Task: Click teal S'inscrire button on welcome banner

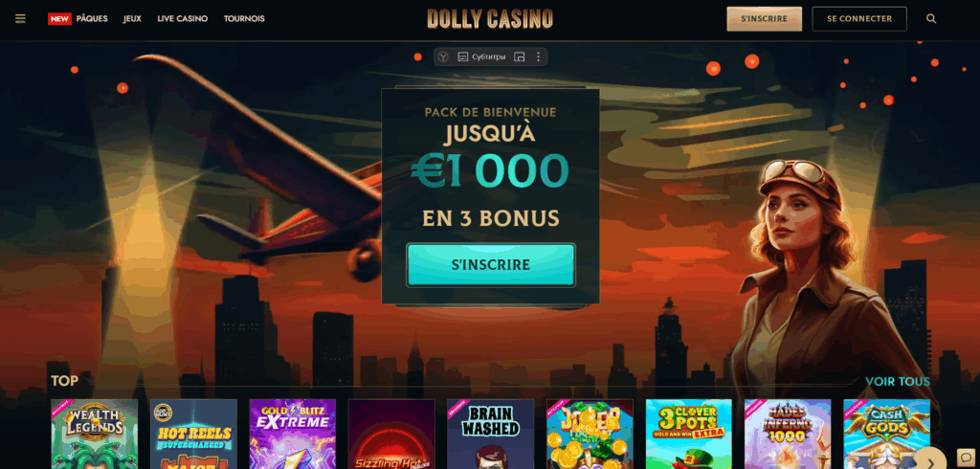Action: point(491,265)
